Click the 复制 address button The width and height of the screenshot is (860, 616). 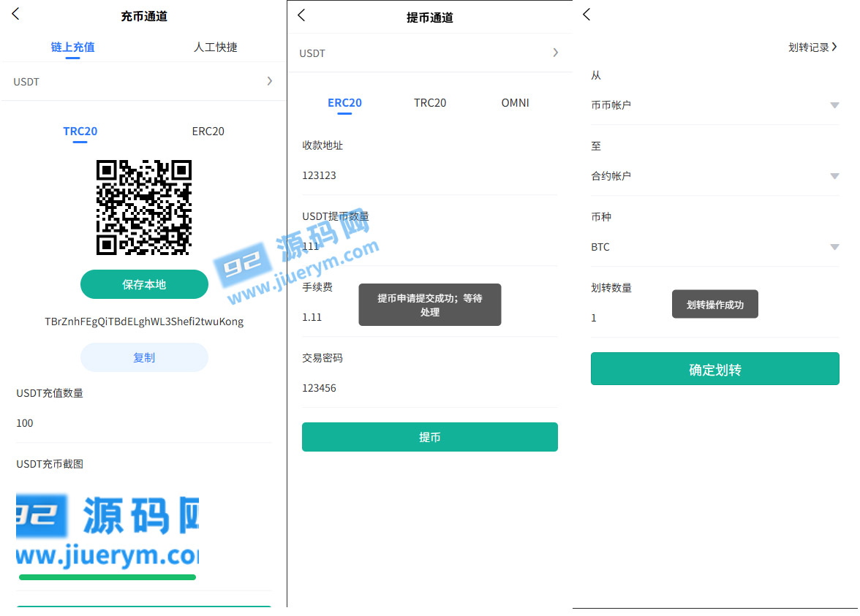[144, 357]
